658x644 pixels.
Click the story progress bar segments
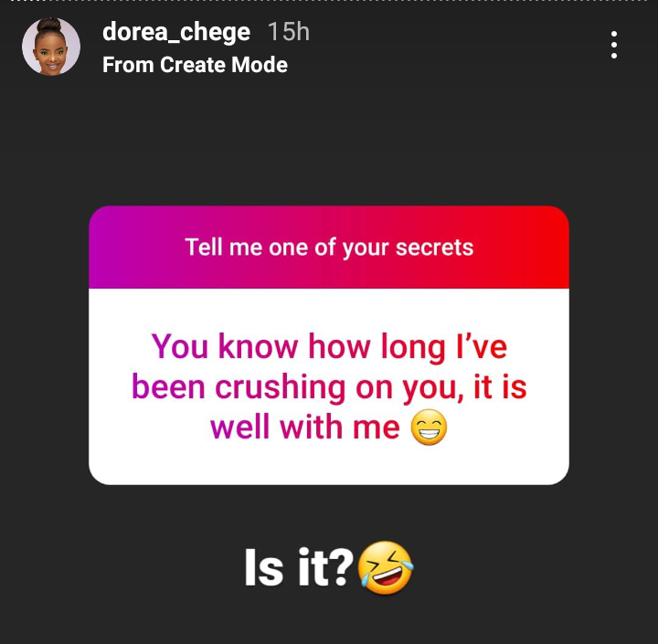[329, 1]
